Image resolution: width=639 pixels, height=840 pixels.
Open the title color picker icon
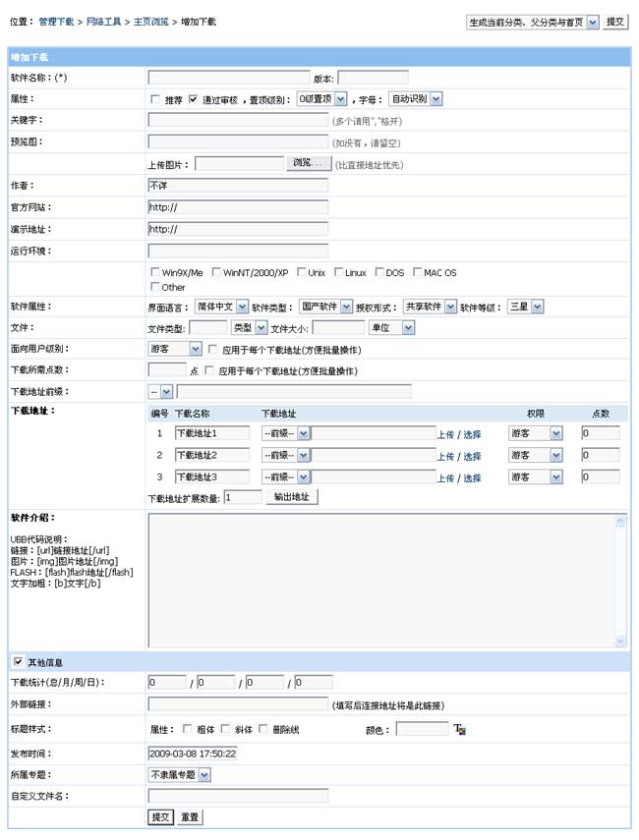[x=460, y=730]
